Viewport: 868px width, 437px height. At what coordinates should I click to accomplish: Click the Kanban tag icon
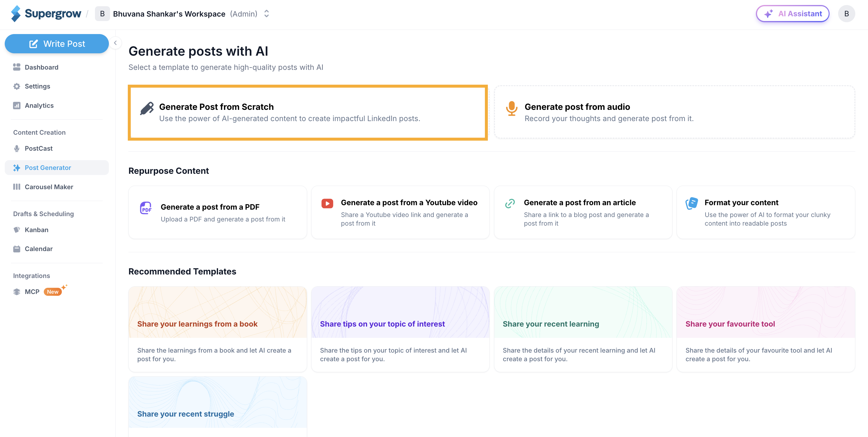pos(17,230)
